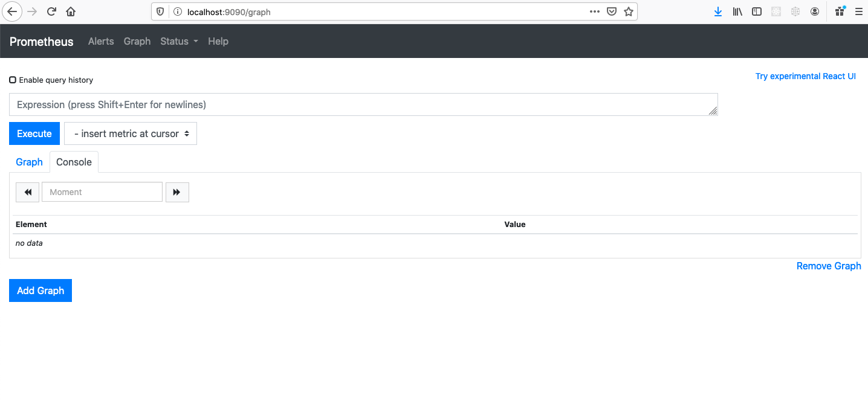Click into the Expression query text field
The height and width of the screenshot is (401, 868).
tap(363, 104)
